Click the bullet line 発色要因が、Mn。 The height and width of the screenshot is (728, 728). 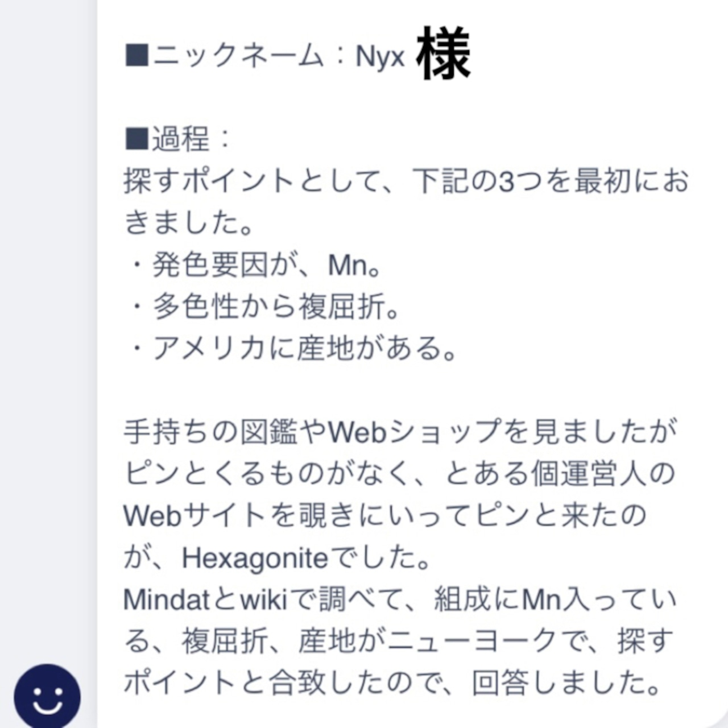(x=254, y=264)
